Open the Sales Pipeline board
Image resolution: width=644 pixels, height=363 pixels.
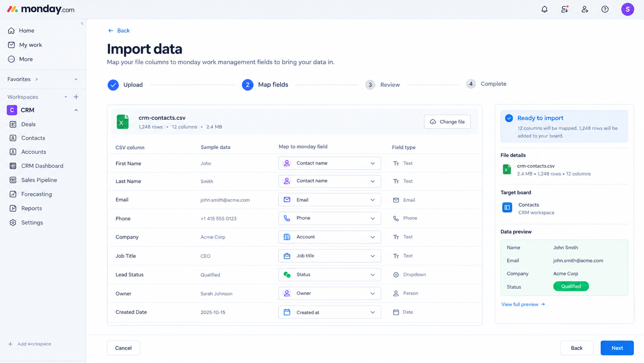coord(39,180)
